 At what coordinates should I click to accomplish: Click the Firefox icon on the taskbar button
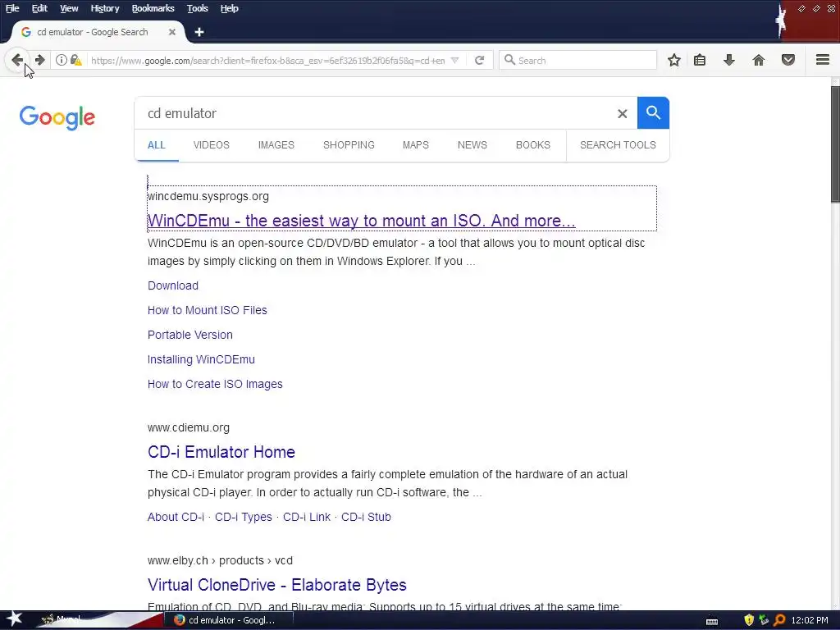click(180, 620)
